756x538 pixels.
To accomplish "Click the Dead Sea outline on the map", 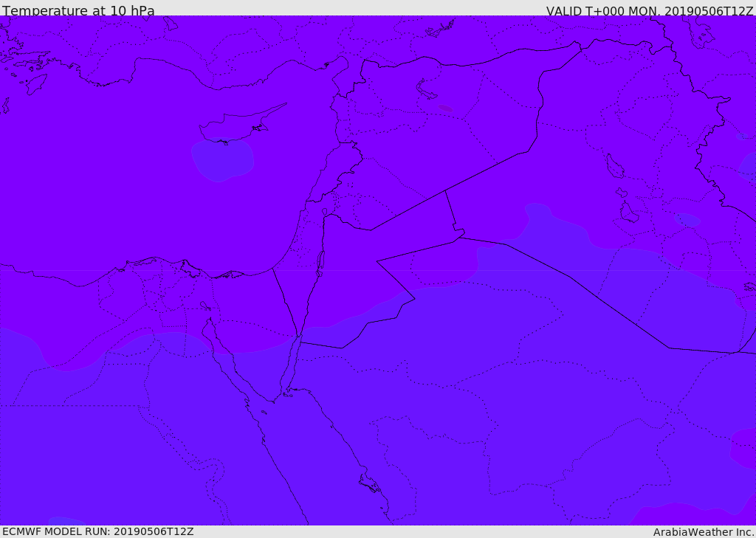I will (x=320, y=263).
